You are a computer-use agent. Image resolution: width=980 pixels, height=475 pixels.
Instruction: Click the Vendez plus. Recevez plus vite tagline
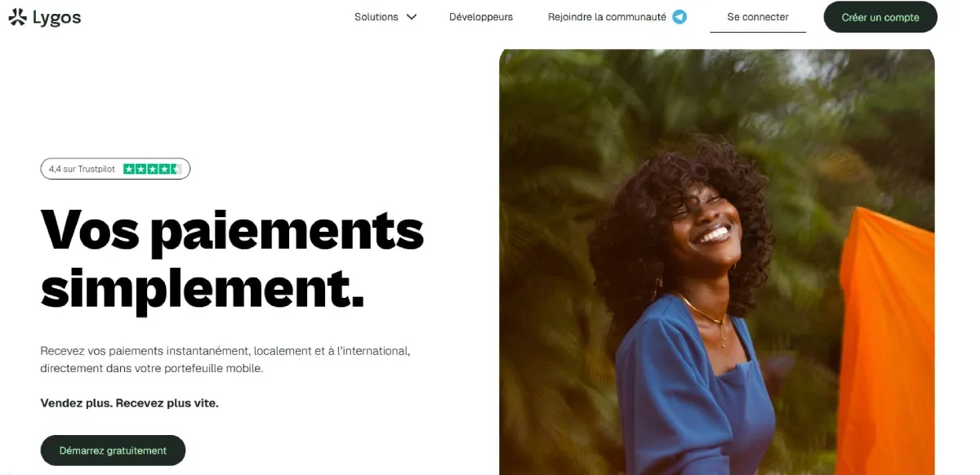pyautogui.click(x=130, y=403)
